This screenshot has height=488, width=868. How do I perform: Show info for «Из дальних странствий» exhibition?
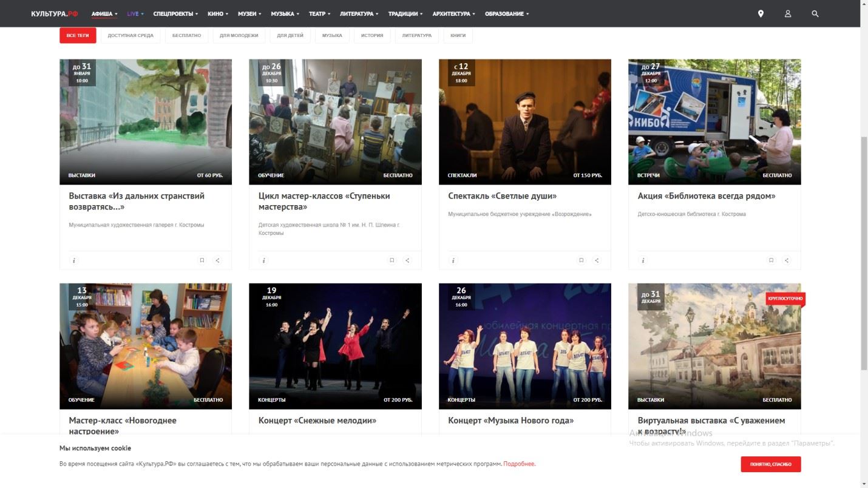74,260
